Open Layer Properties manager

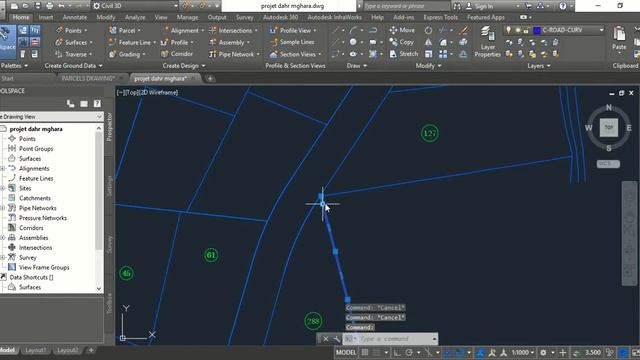487,42
